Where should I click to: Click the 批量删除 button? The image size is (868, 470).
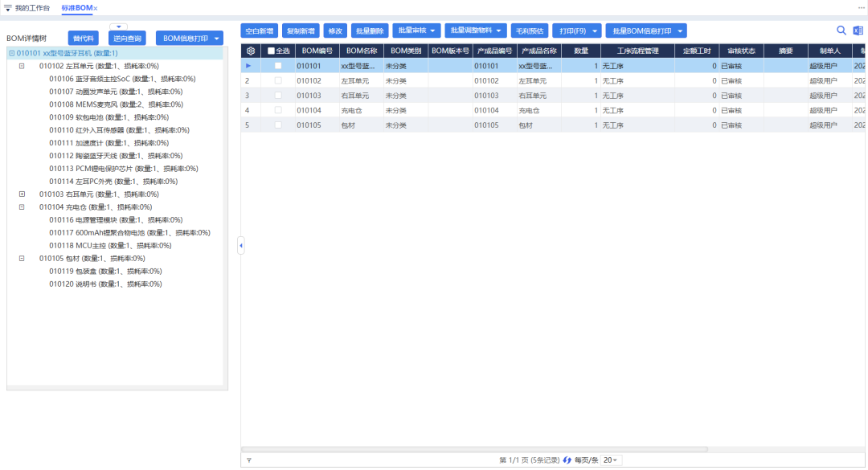(x=370, y=31)
